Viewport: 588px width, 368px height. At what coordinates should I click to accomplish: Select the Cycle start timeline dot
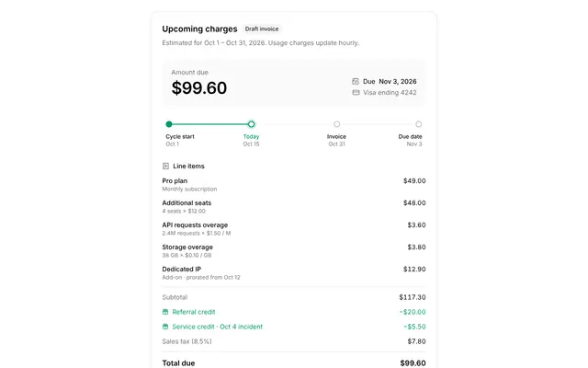coord(169,124)
